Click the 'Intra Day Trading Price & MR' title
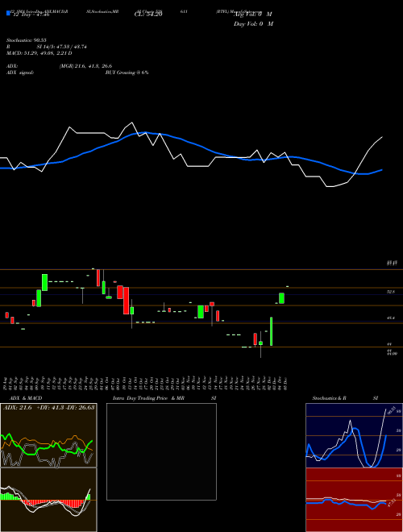Screen dimensions: 403x532 pos(148,398)
